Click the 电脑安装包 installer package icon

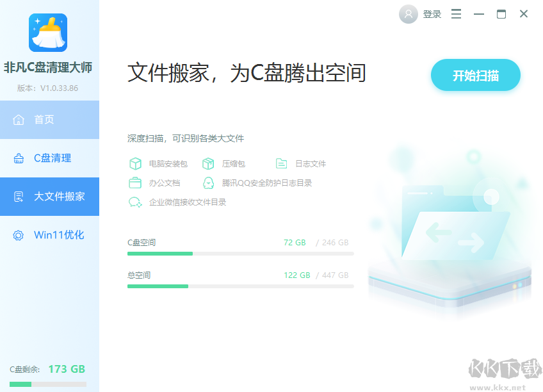136,163
